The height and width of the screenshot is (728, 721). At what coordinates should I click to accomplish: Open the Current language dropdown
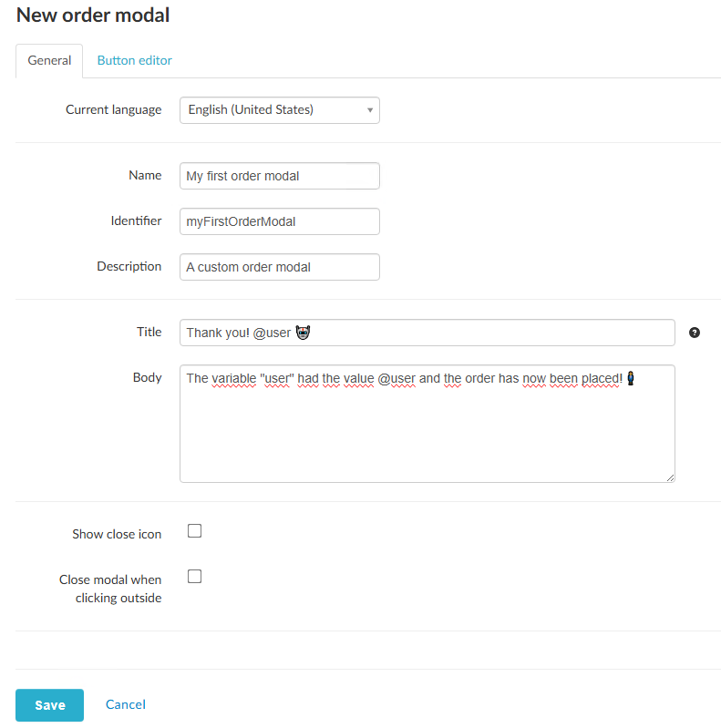click(x=280, y=110)
